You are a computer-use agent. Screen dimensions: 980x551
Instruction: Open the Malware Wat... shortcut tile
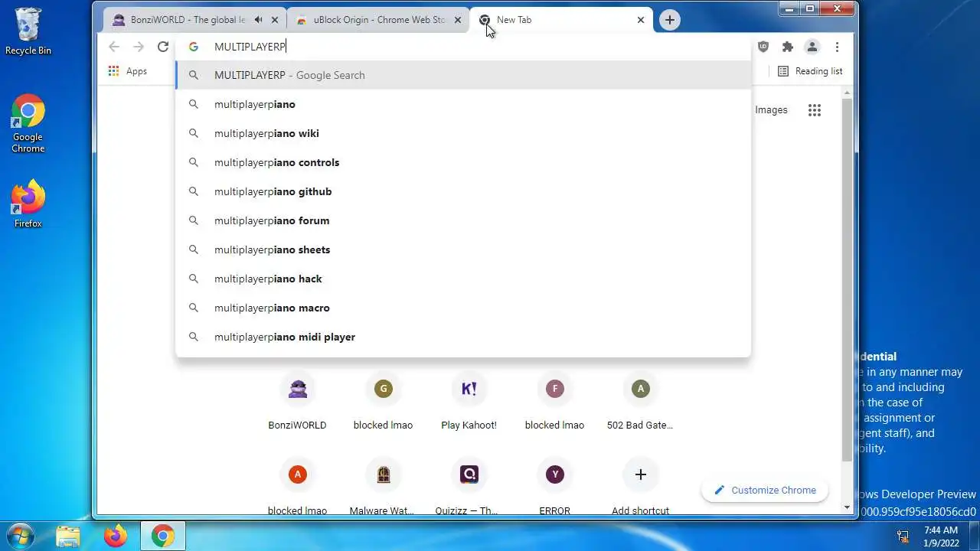click(383, 485)
